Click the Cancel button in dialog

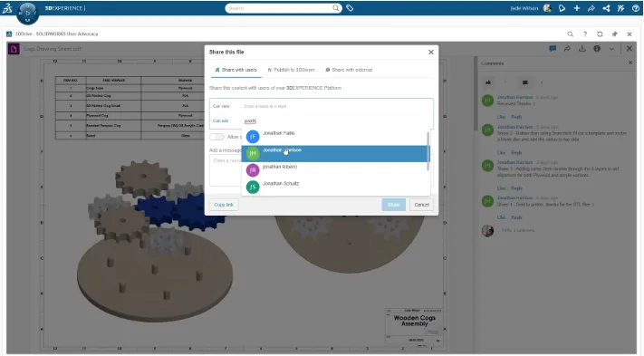(421, 205)
